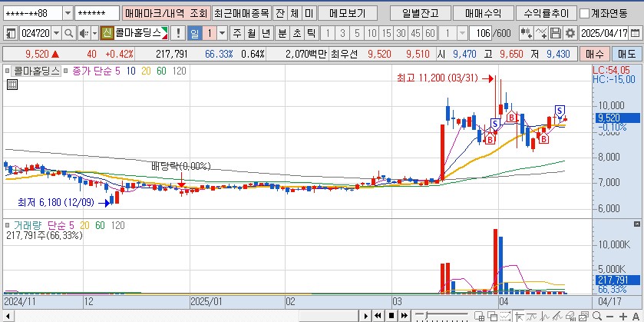Click the dashed trend chart icon
The width and height of the screenshot is (644, 322).
[505, 317]
